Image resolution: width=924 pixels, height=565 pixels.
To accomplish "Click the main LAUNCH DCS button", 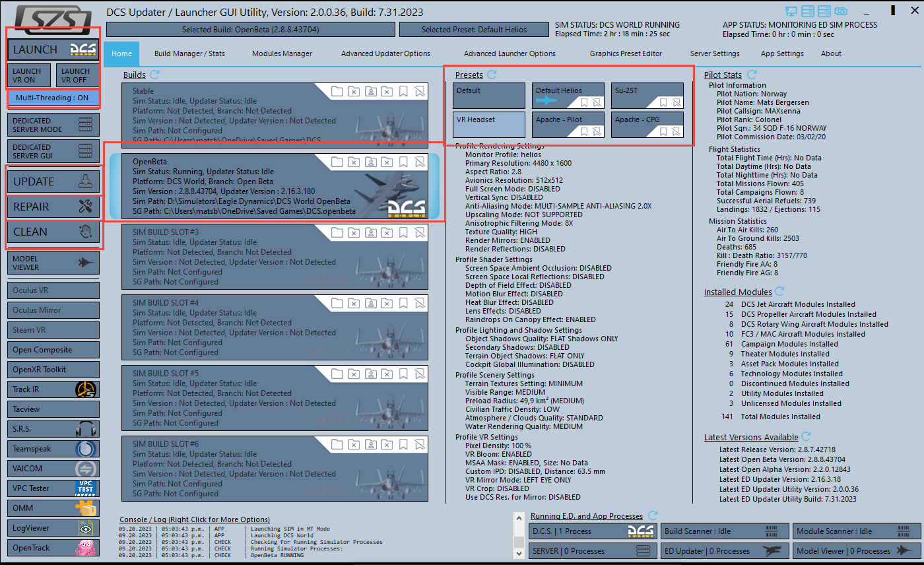I will (x=53, y=50).
